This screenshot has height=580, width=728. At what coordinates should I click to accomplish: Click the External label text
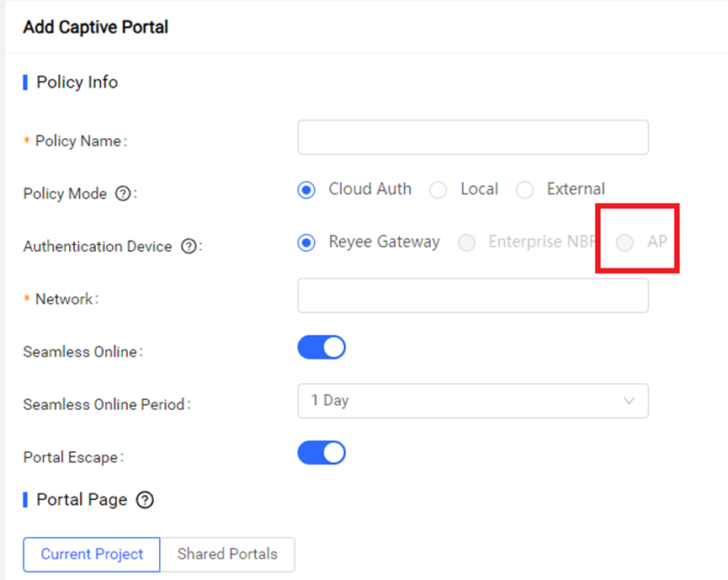click(x=576, y=189)
